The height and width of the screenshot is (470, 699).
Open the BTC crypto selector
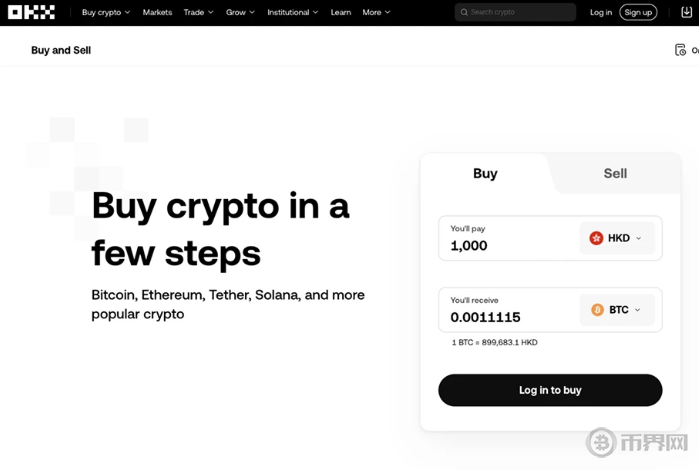pos(617,310)
